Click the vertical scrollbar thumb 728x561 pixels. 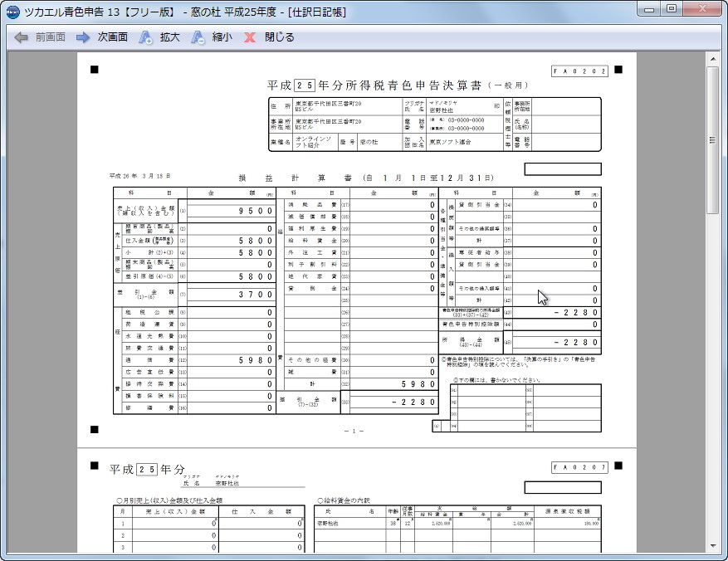click(713, 139)
